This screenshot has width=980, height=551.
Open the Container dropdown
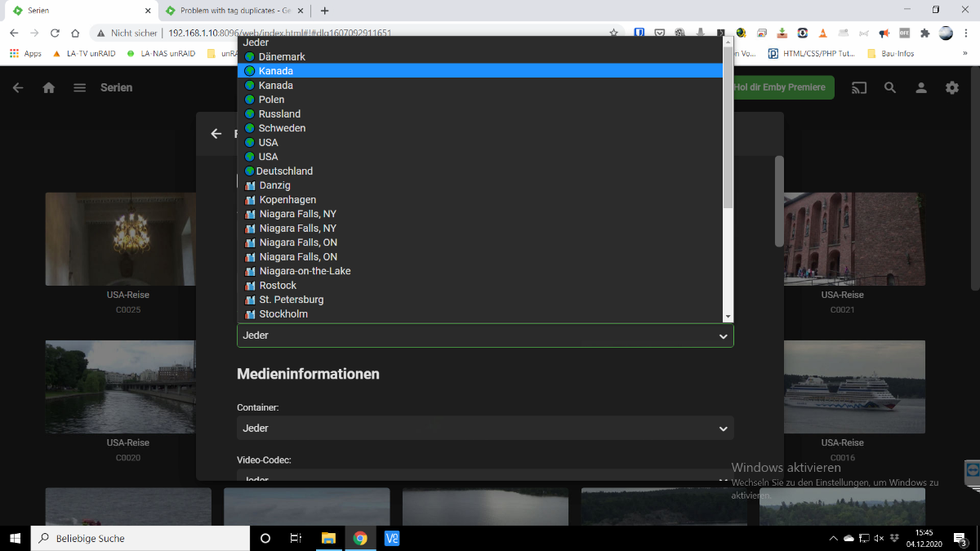tap(485, 428)
